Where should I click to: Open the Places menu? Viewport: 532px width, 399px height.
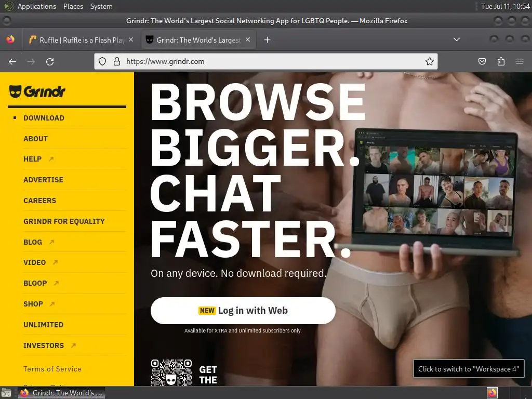click(73, 6)
